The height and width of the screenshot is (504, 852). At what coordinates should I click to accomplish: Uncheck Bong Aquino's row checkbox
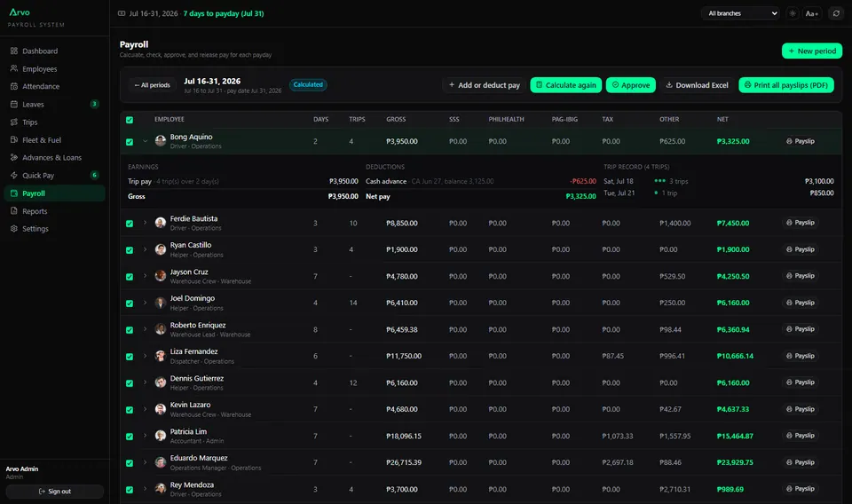(x=130, y=142)
